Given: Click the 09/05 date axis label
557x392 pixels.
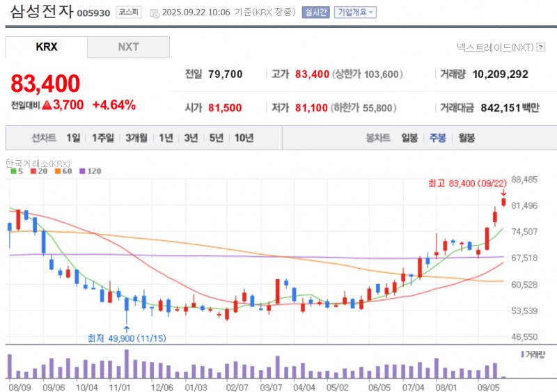Looking at the screenshot, I should click(489, 387).
